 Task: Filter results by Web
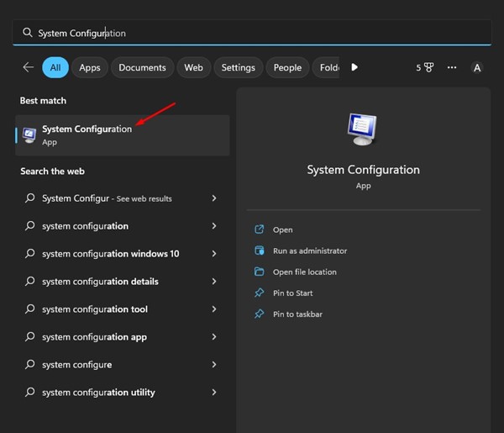pos(193,67)
